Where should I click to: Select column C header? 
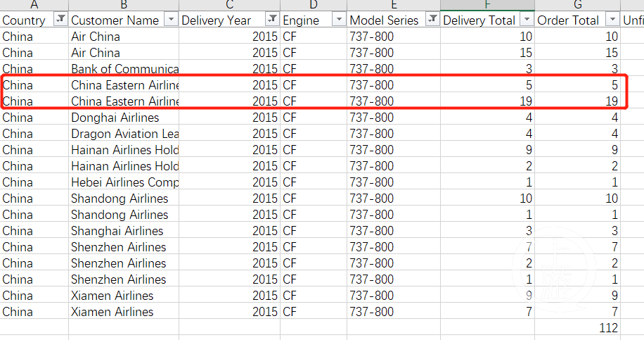[x=229, y=5]
